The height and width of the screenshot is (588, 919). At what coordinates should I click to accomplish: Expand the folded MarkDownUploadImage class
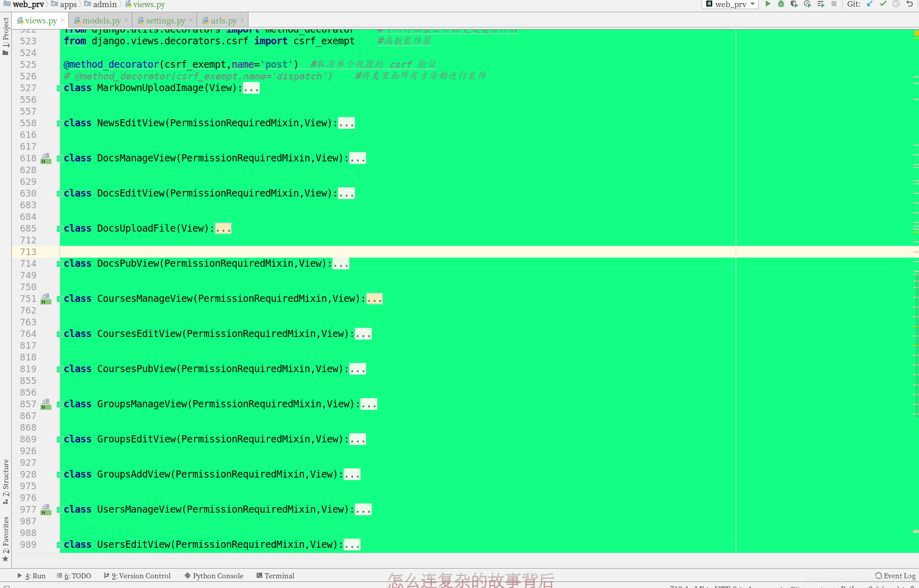(60, 88)
